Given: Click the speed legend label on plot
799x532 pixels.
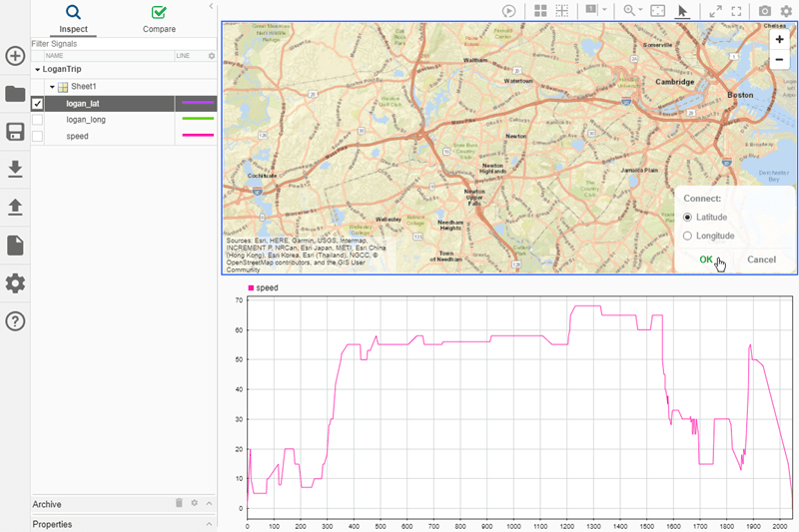Looking at the screenshot, I should click(x=267, y=287).
